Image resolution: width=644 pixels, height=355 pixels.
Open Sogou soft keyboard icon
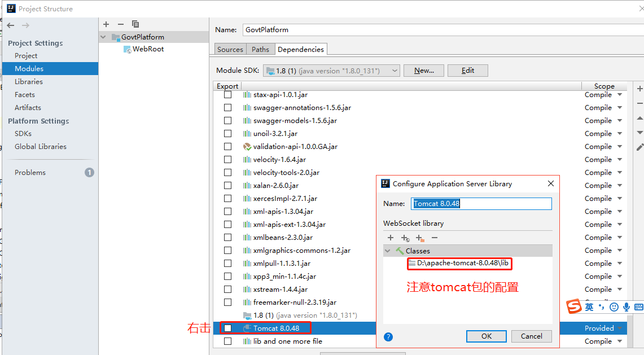click(639, 307)
